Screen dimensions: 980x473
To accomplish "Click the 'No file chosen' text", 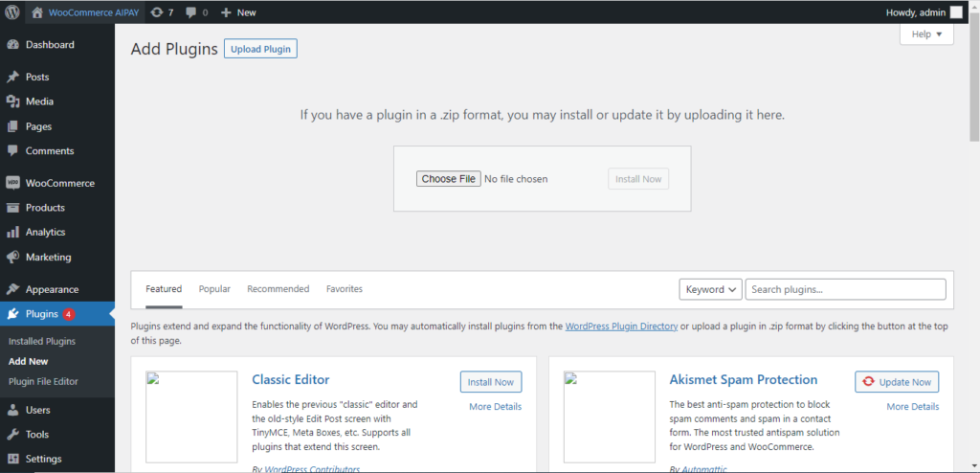I will (x=516, y=179).
